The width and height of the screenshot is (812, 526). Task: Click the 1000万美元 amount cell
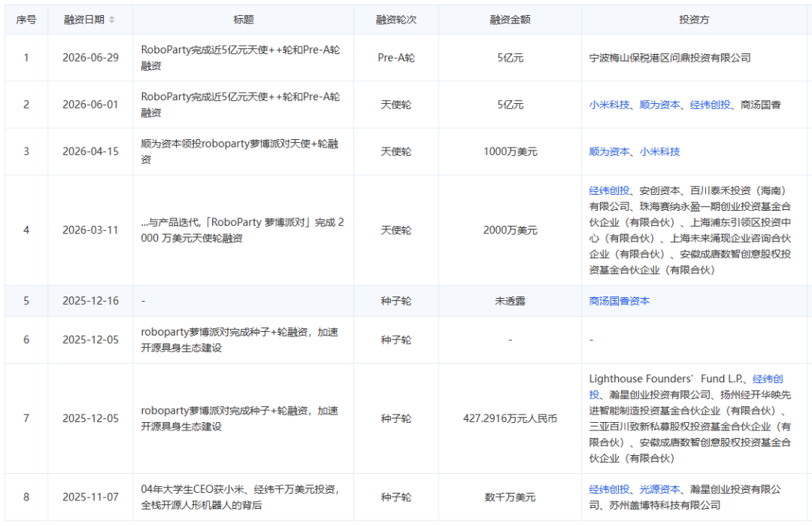[510, 152]
